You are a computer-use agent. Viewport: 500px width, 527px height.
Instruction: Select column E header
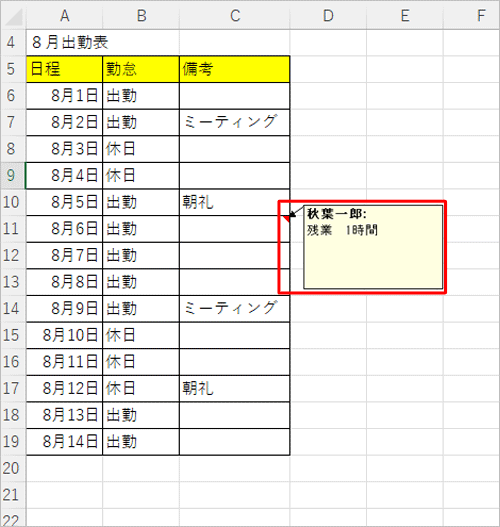(405, 16)
